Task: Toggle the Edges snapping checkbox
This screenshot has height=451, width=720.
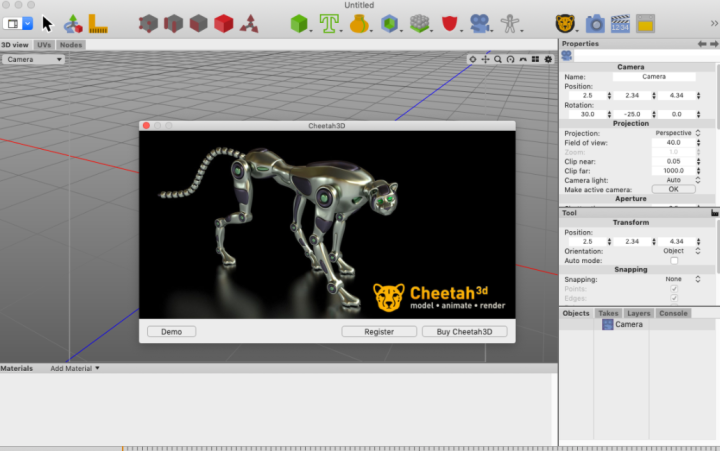Action: coord(674,298)
